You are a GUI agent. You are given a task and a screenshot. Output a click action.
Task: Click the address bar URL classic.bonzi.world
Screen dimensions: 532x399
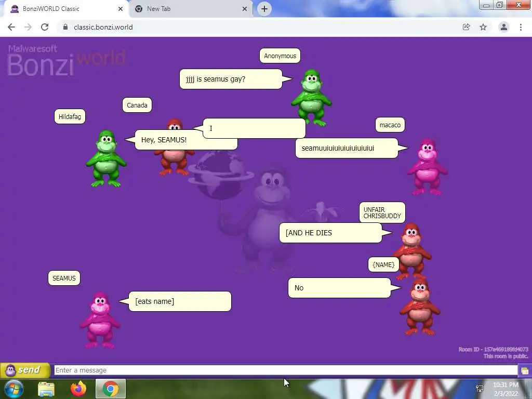pyautogui.click(x=103, y=27)
